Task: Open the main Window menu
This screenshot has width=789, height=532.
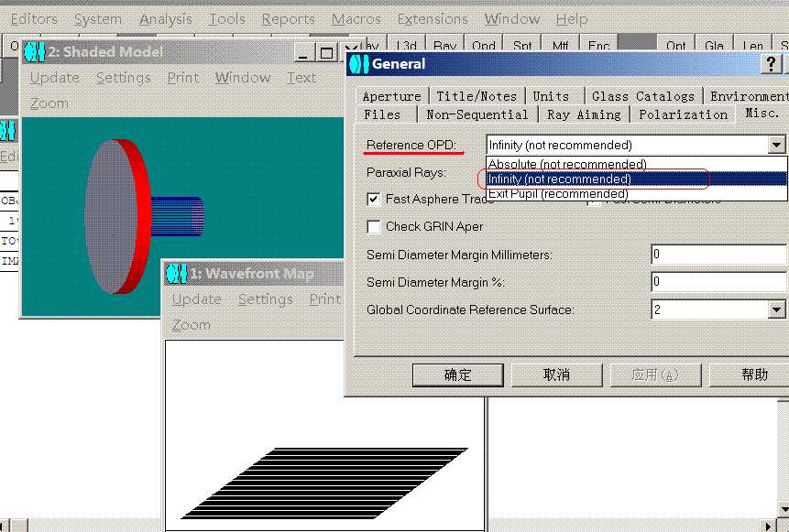Action: (x=511, y=19)
